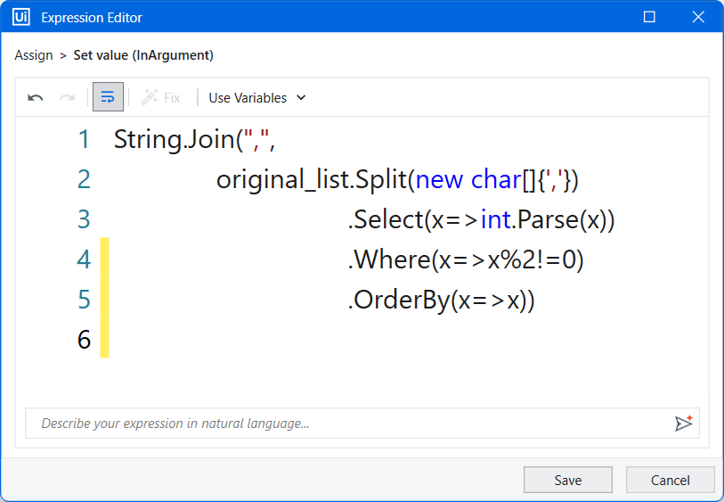The height and width of the screenshot is (502, 724).
Task: Click the .OrderBy(x=>x)) code line
Action: (441, 300)
